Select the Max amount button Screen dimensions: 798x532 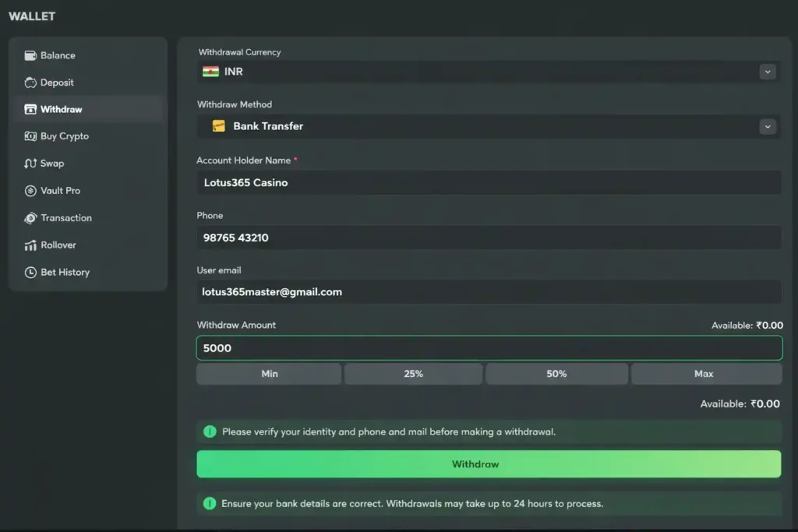click(x=704, y=374)
